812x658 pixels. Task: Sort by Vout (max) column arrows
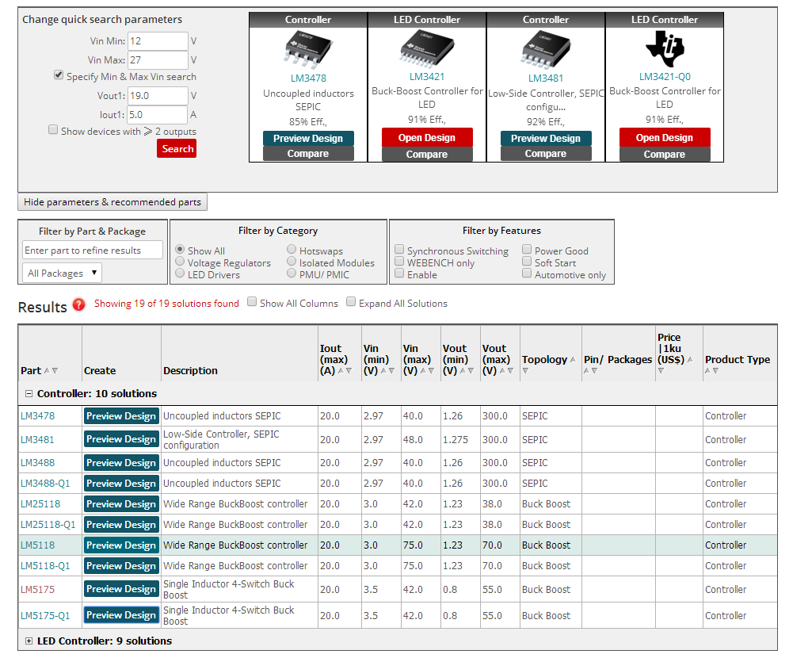506,371
